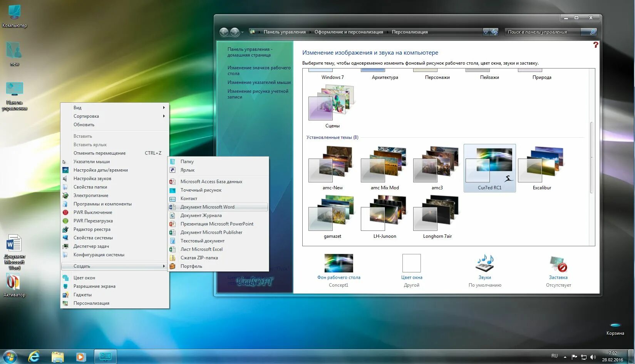
Task: Click Оформление и персонализация breadcrumb
Action: (348, 32)
